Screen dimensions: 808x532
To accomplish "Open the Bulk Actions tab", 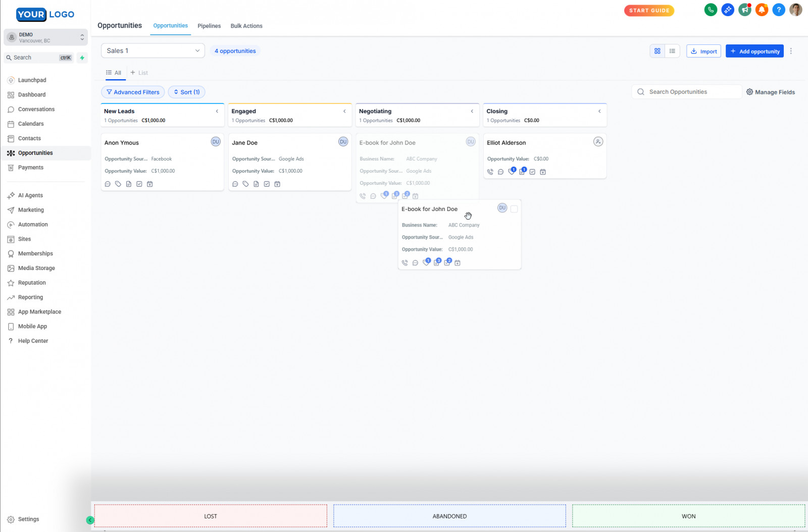I will coord(246,26).
